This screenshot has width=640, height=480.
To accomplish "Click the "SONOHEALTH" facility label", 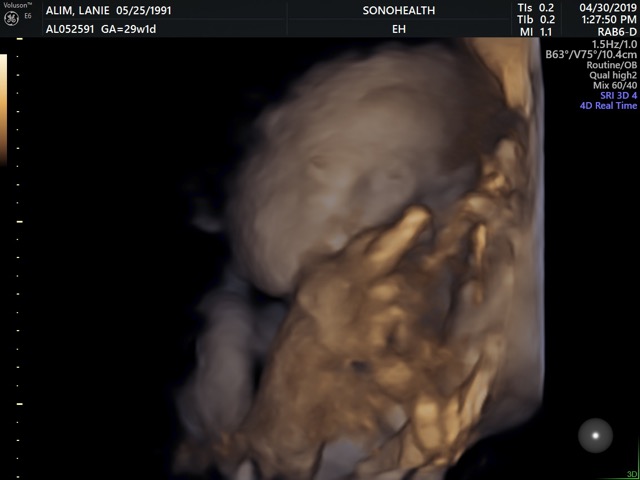I will coord(399,11).
